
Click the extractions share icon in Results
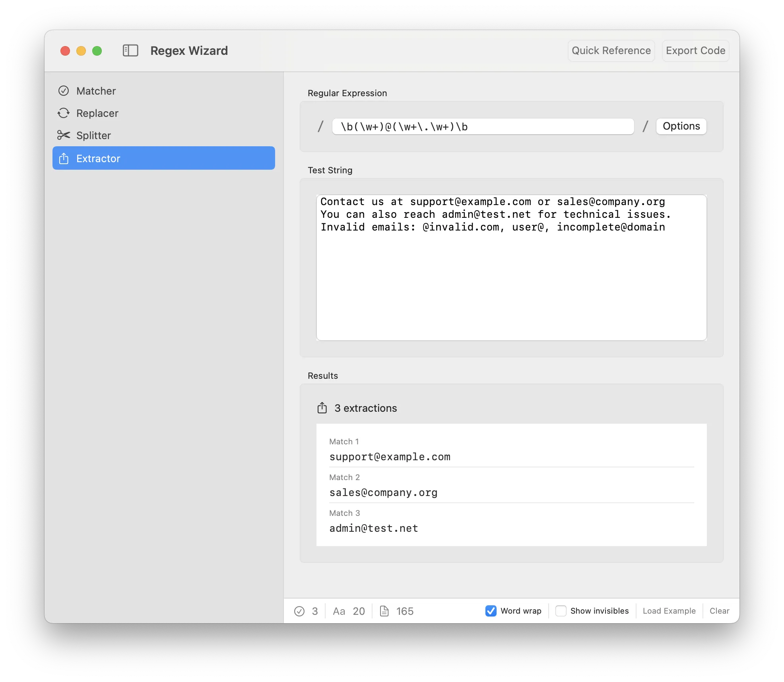pyautogui.click(x=322, y=408)
